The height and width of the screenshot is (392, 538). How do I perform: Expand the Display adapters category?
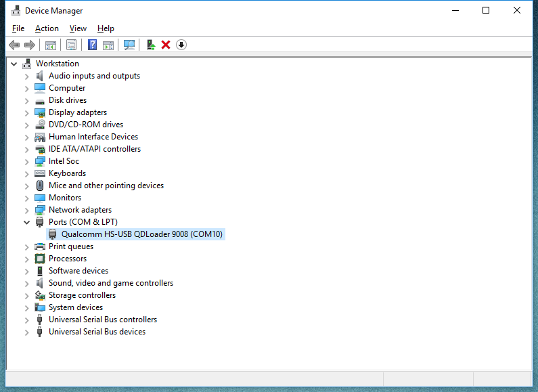pos(27,112)
